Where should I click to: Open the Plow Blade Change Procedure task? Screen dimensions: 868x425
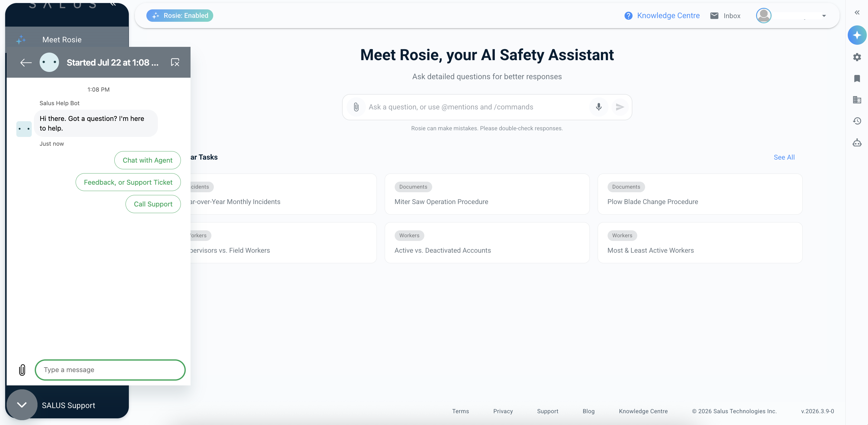tap(700, 194)
